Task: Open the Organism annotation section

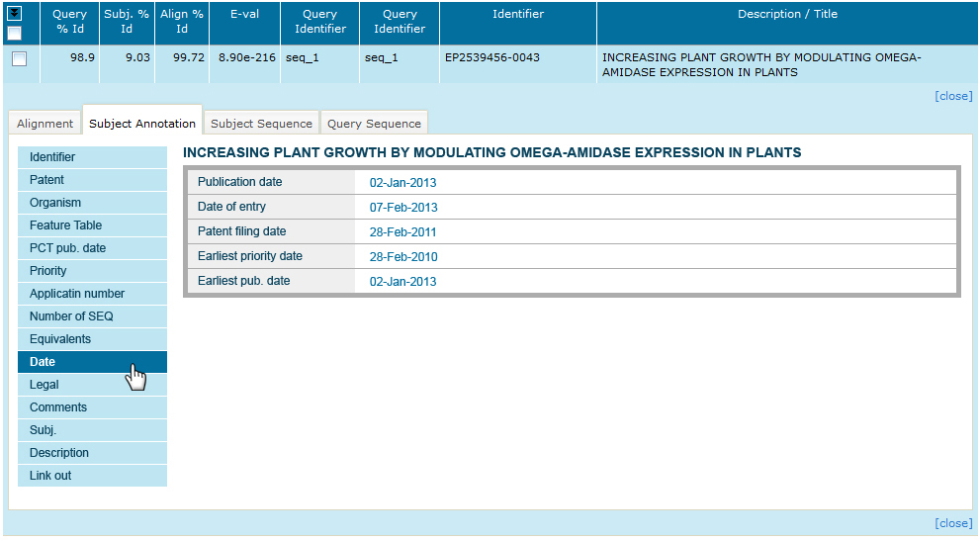Action: (x=92, y=203)
